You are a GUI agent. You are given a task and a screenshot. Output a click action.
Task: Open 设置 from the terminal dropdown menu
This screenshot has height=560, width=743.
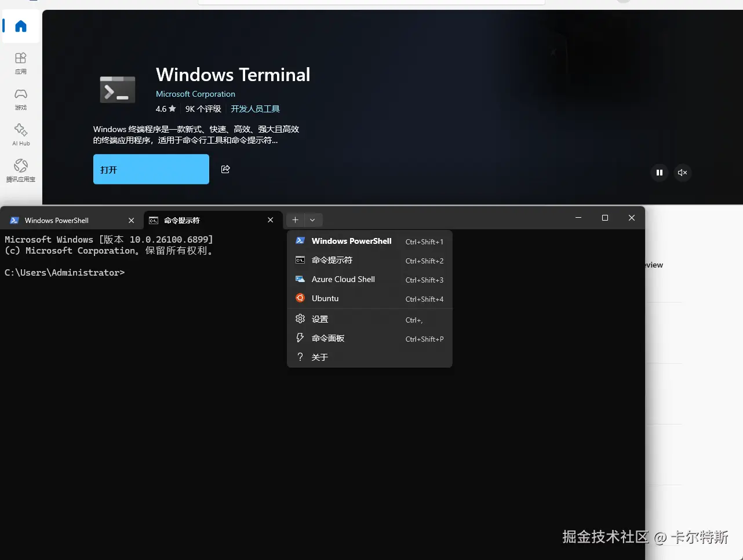pos(319,319)
